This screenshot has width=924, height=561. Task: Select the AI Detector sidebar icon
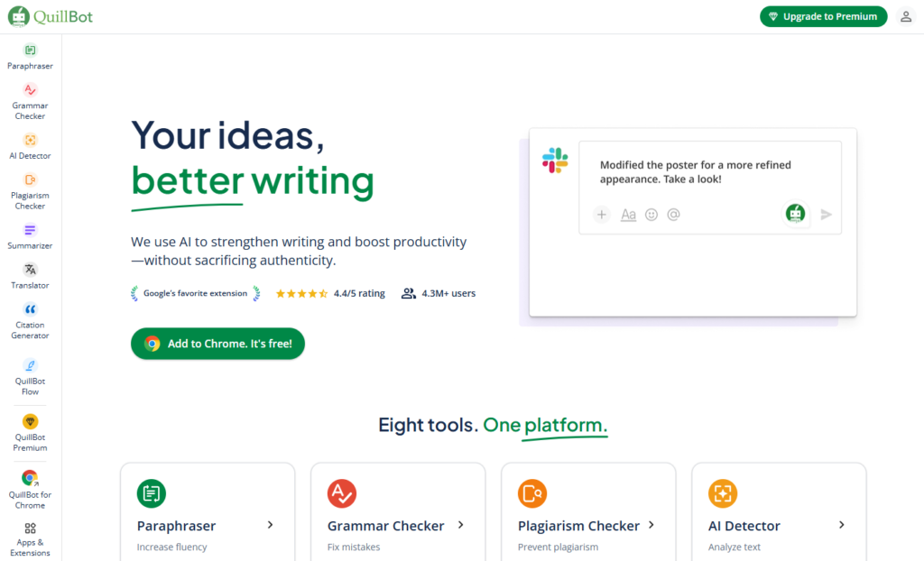(31, 140)
